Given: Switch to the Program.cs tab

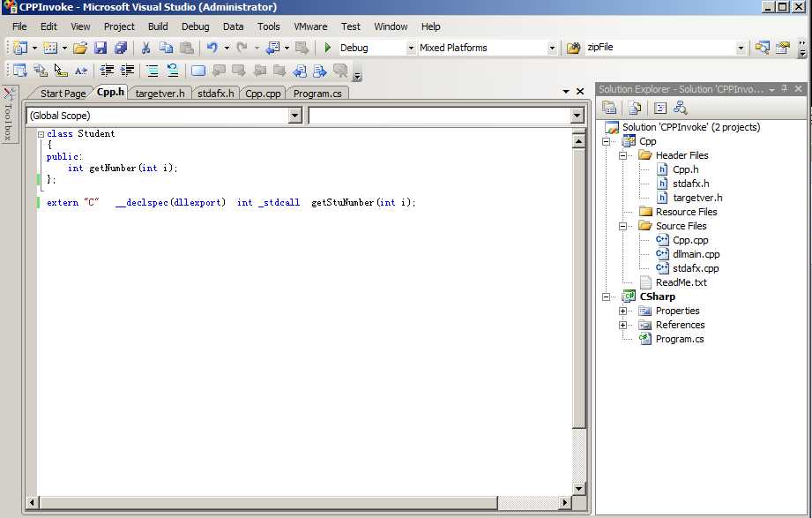Looking at the screenshot, I should pos(317,94).
